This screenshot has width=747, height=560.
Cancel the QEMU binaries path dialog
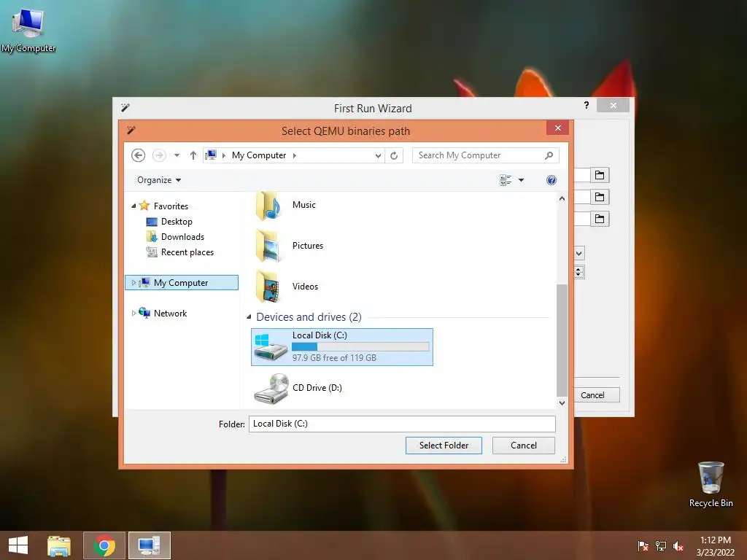tap(524, 446)
